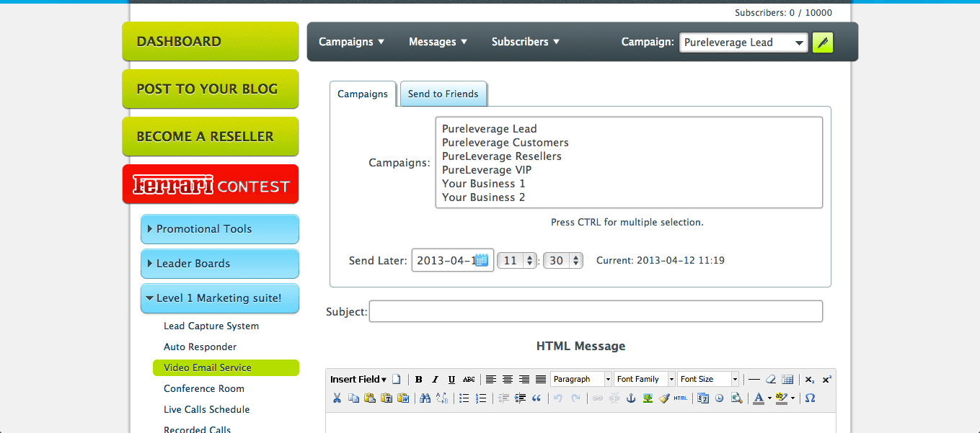This screenshot has width=980, height=433.
Task: Center align the message text
Action: tap(508, 379)
